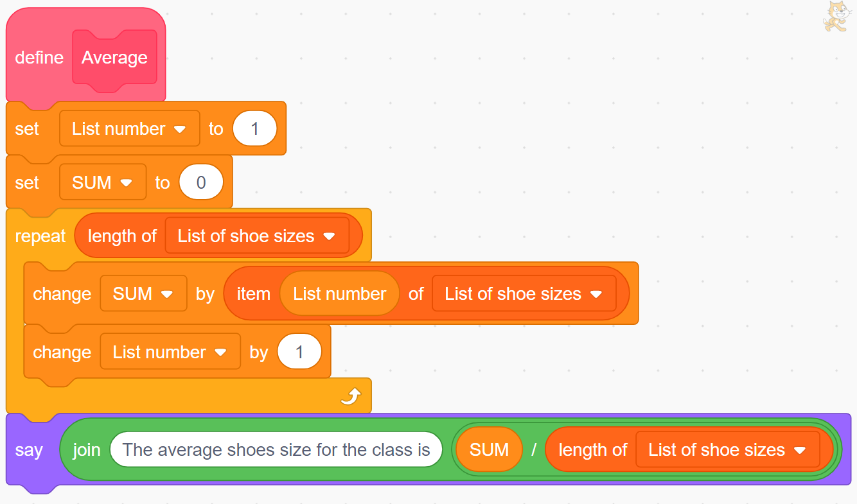Open List number dropdown in change block
This screenshot has width=857, height=504.
[220, 352]
